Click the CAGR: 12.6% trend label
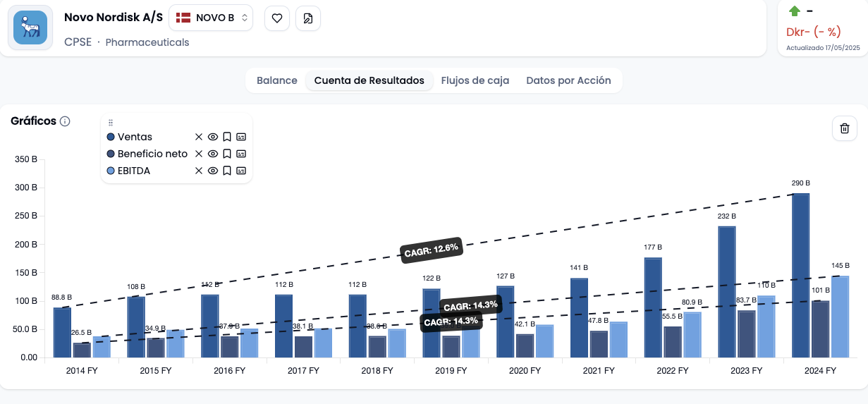 [432, 250]
